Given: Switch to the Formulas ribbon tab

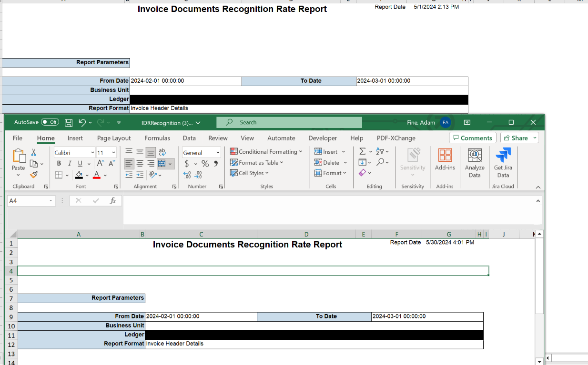Looking at the screenshot, I should click(157, 138).
